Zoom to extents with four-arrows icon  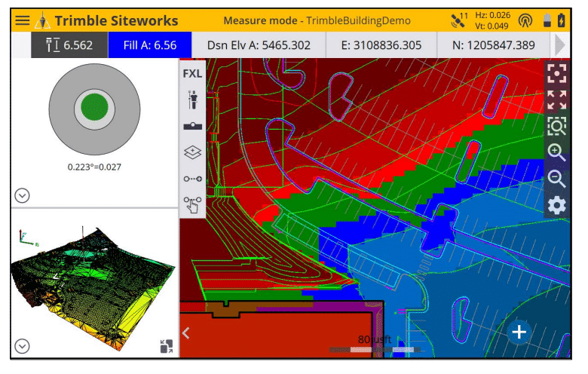click(x=556, y=100)
